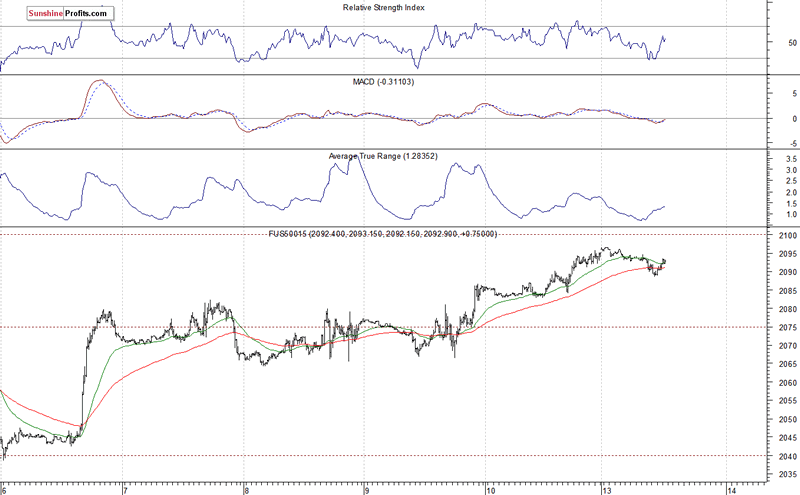Click ATR axis value 3.5
800x495 pixels.
coord(791,159)
